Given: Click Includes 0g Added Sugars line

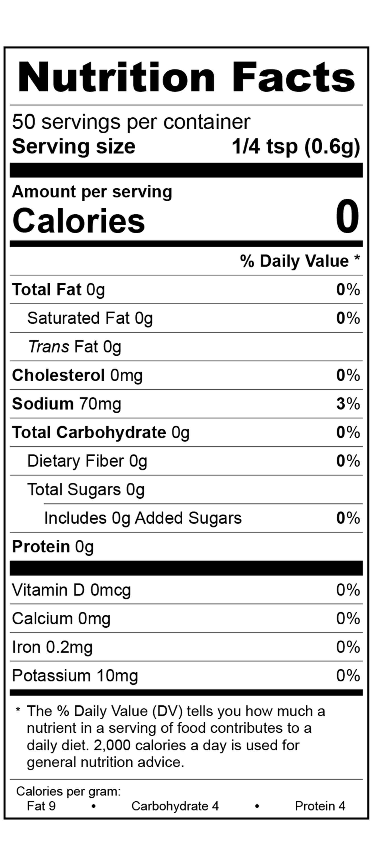Looking at the screenshot, I should tap(143, 518).
